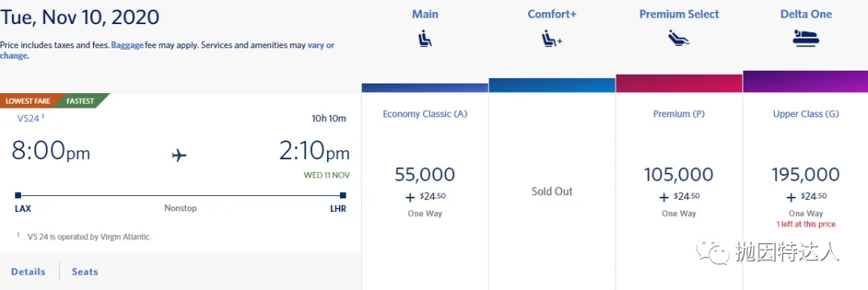The height and width of the screenshot is (290, 868).
Task: Click the Comfort+ seat icon
Action: tap(551, 39)
